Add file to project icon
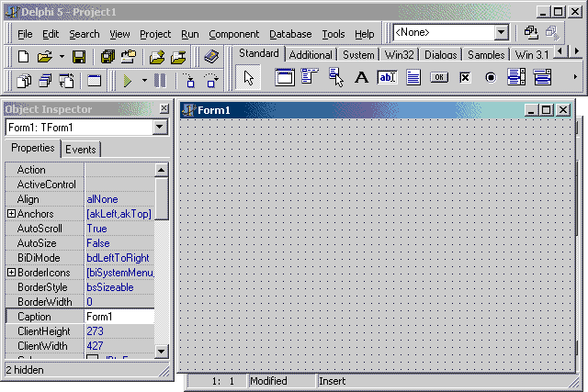This screenshot has height=392, width=588. (157, 57)
